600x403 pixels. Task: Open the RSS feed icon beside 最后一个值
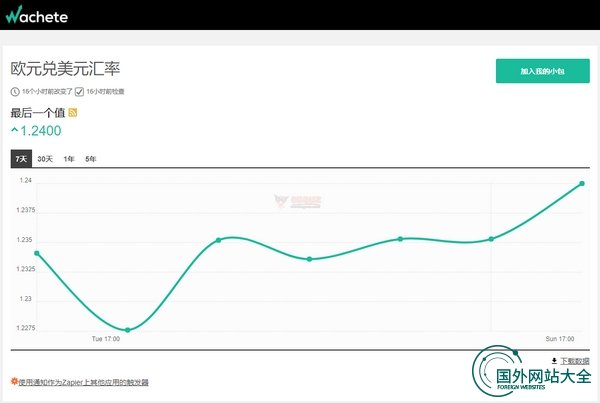point(73,113)
